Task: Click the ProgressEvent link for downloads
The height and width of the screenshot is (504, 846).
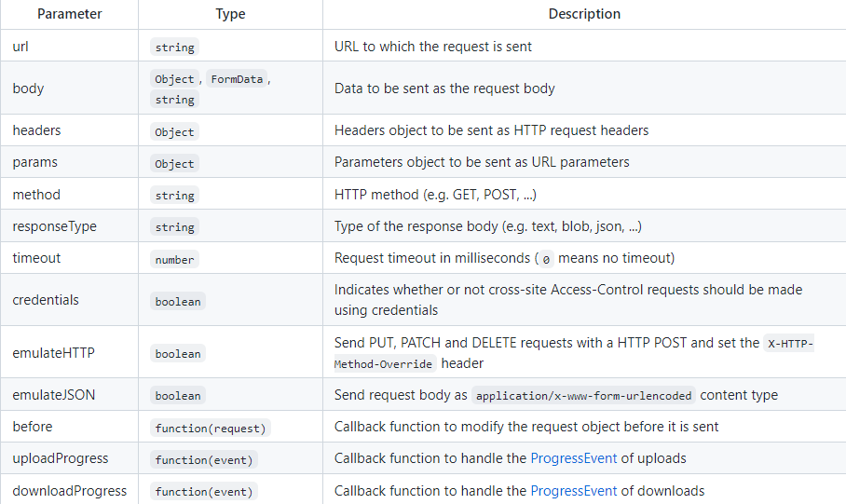Action: (574, 490)
